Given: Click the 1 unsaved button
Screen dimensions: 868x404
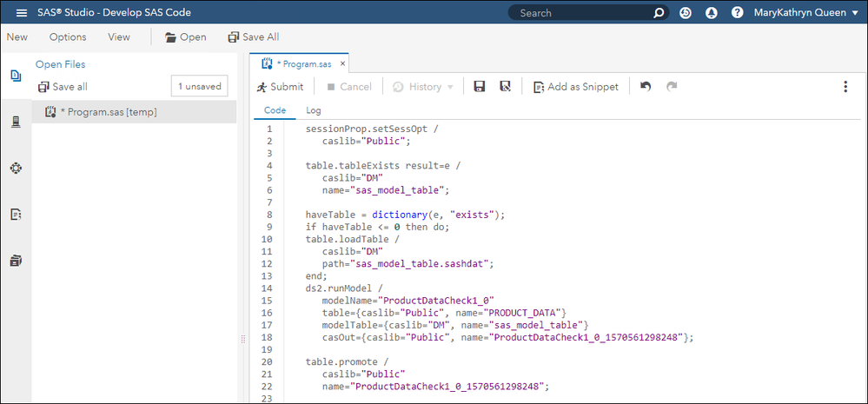Looking at the screenshot, I should 199,86.
